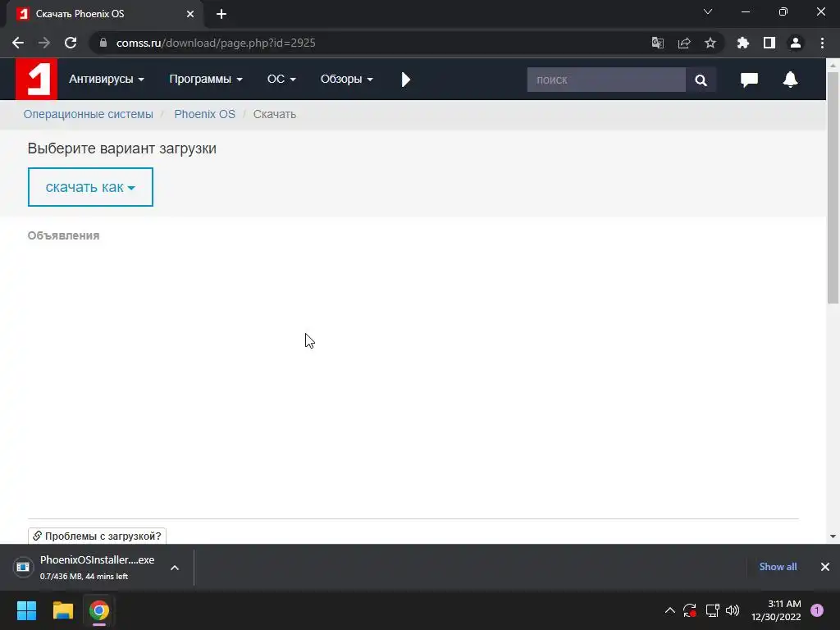
Task: Expand PhoenixOSInstaller download options arrow
Action: (x=175, y=568)
